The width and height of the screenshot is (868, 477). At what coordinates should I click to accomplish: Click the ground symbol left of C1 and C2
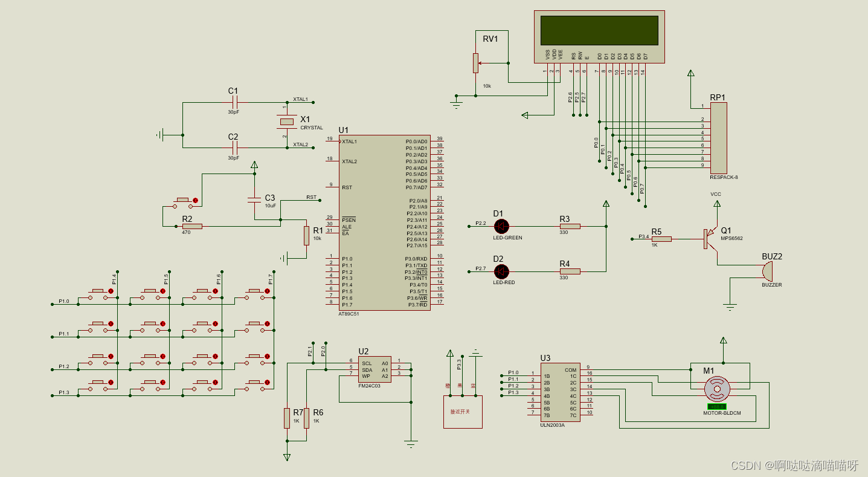pyautogui.click(x=160, y=135)
